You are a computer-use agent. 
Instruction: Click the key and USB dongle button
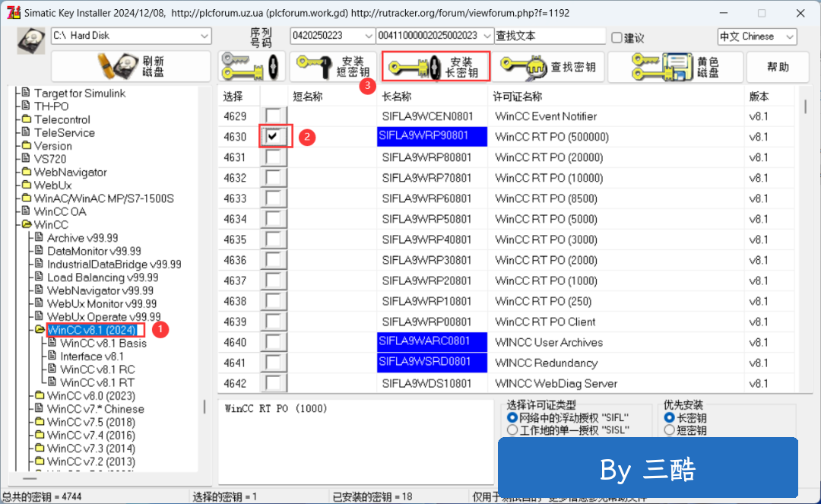point(252,66)
